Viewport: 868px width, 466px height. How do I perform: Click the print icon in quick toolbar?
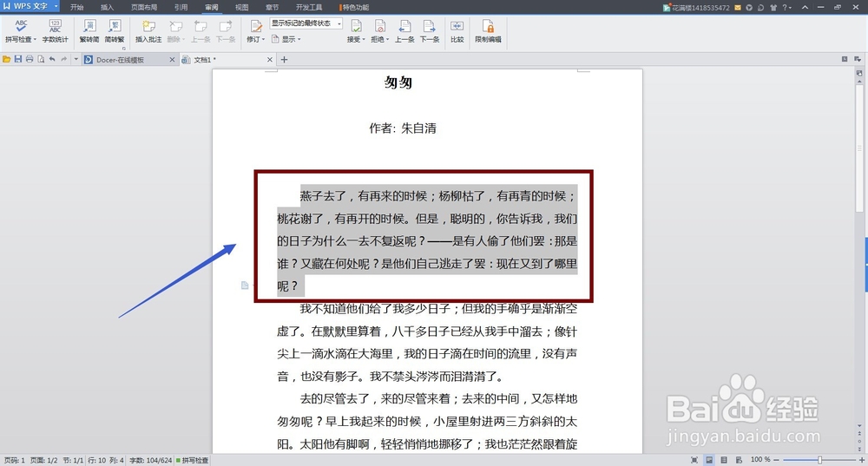tap(30, 59)
